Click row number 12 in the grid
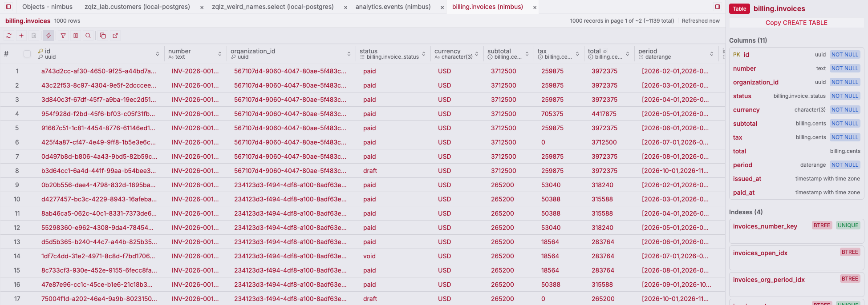 pyautogui.click(x=17, y=228)
